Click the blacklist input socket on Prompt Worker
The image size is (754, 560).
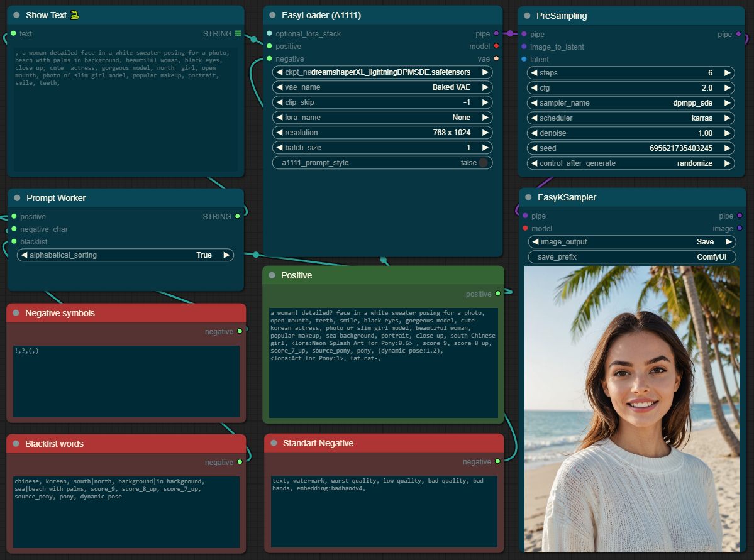[x=14, y=241]
